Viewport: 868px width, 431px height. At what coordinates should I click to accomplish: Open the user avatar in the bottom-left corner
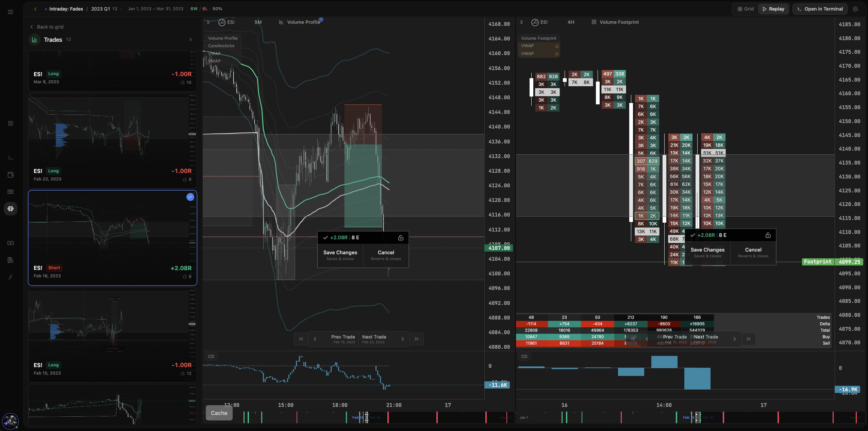11,421
